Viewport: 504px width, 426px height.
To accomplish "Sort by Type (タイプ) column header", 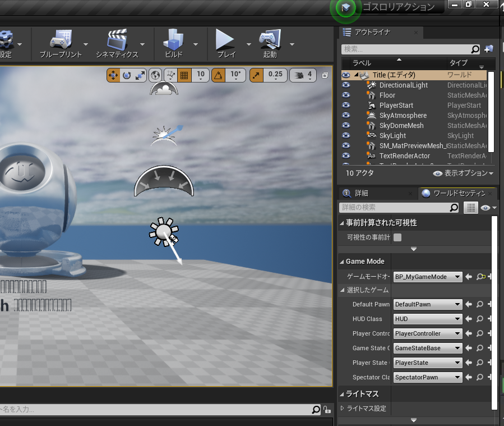I will pyautogui.click(x=459, y=63).
